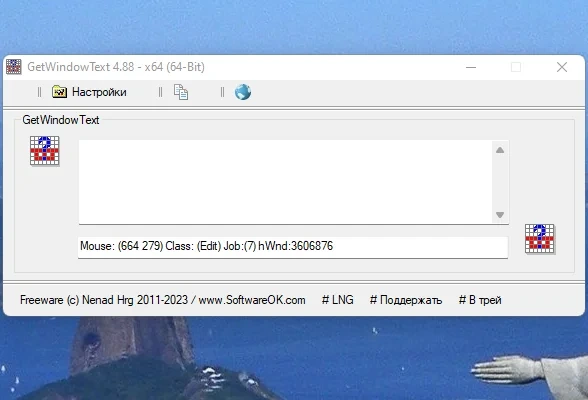
Task: Click the copy documents toolbar icon
Action: (181, 92)
